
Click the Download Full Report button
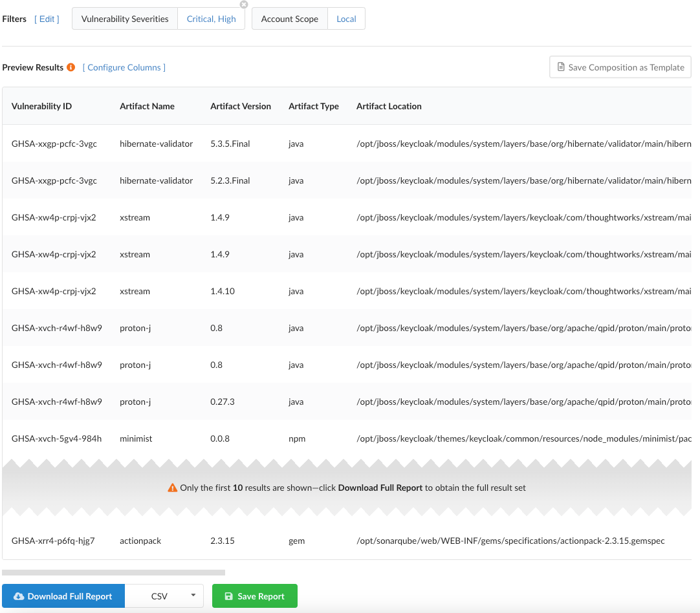click(x=63, y=596)
